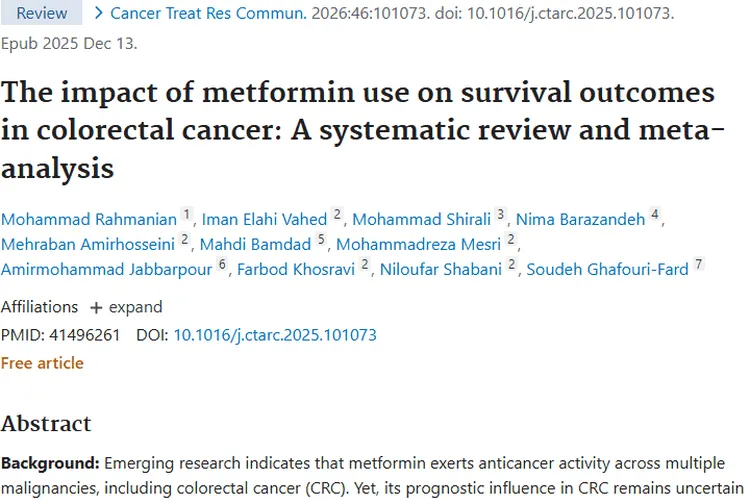Click affiliation superscript 1 after Rahmanian

pyautogui.click(x=186, y=215)
